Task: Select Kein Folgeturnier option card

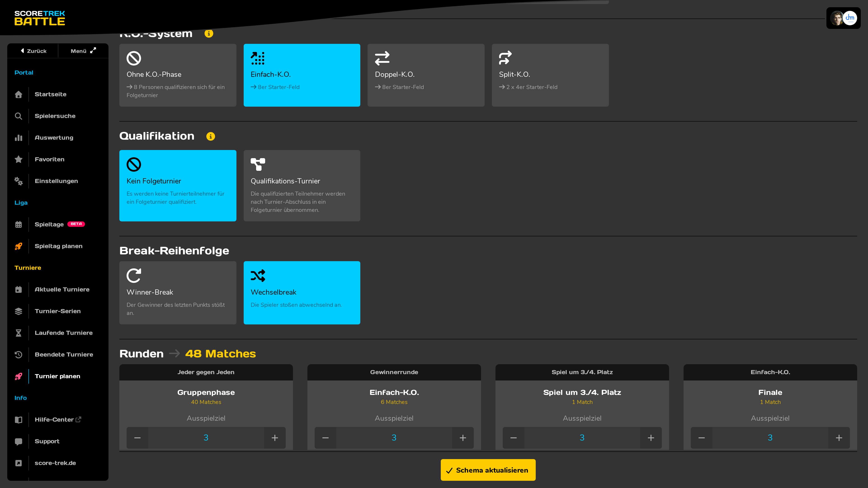Action: click(x=178, y=185)
